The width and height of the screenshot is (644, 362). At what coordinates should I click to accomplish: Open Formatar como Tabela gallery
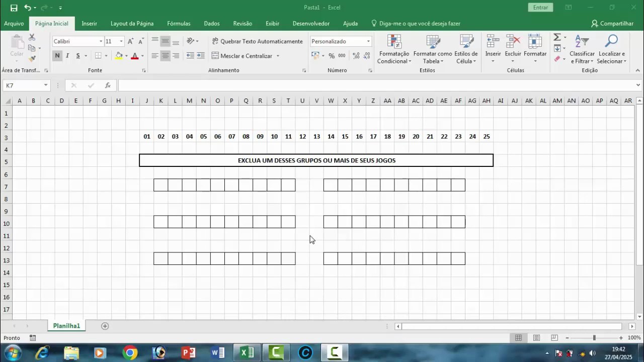click(x=433, y=49)
